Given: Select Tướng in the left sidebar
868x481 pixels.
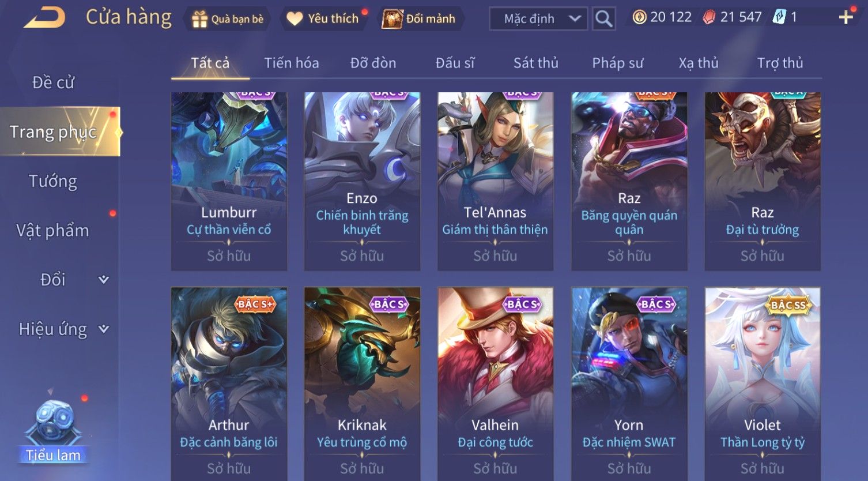Looking at the screenshot, I should pos(53,181).
